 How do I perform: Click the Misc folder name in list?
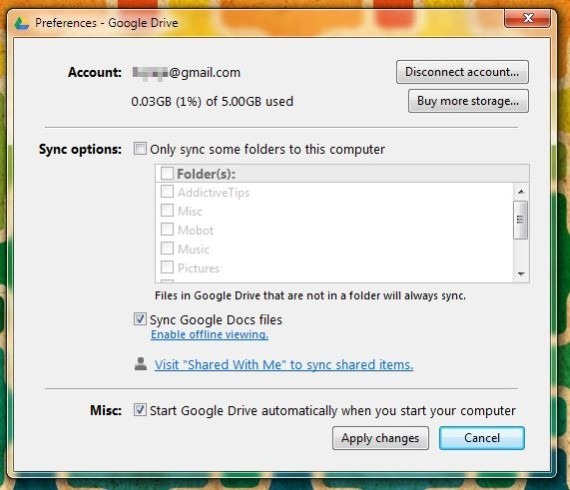coord(190,212)
